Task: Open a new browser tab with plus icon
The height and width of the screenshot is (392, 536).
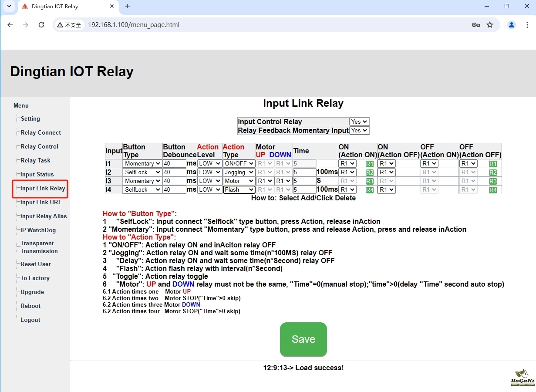Action: (x=128, y=7)
